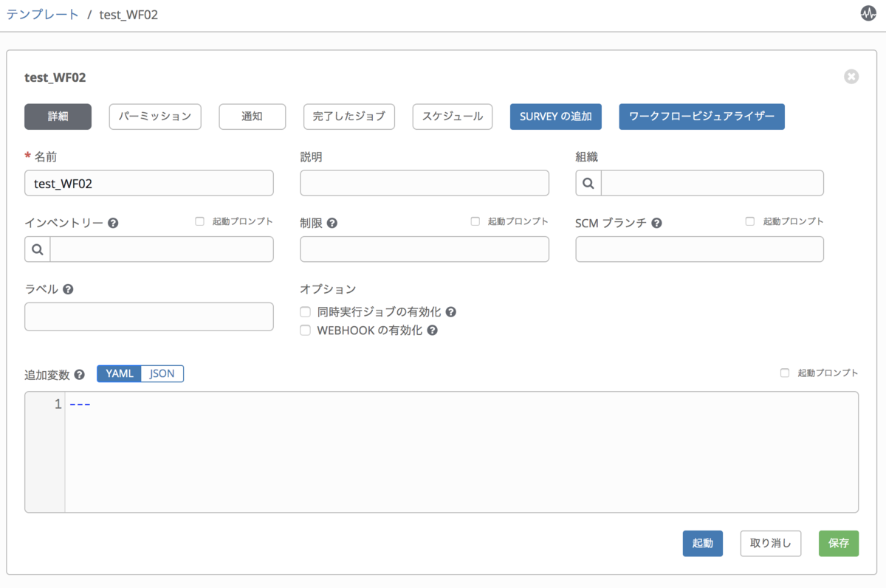This screenshot has width=886, height=588.
Task: Show help for インベントリー
Action: tap(113, 223)
